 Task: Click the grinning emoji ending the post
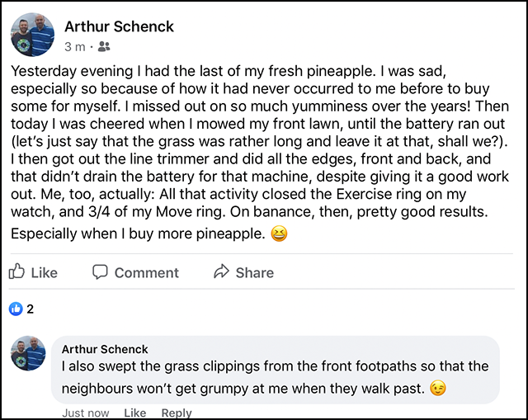click(280, 234)
